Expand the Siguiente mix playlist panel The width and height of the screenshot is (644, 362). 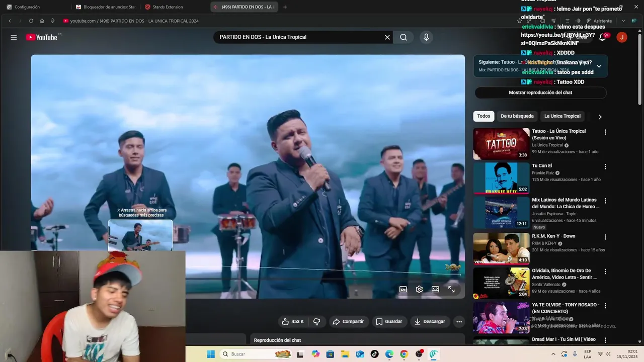[599, 66]
